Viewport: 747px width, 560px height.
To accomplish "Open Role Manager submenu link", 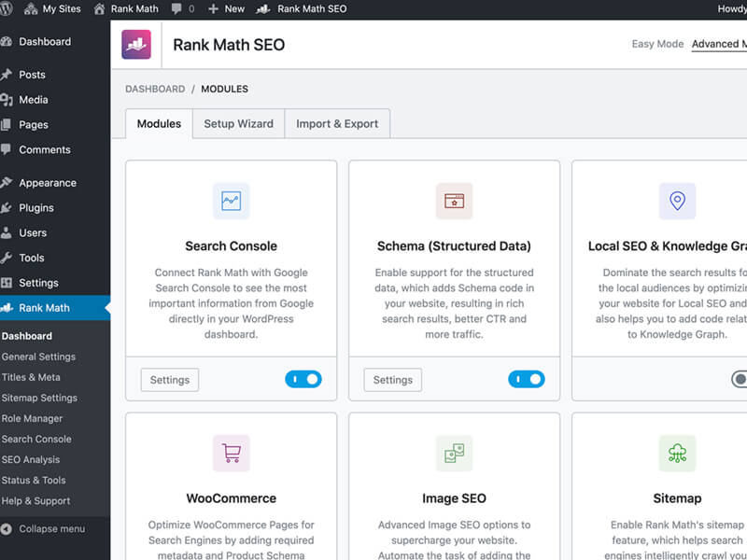I will [x=32, y=418].
